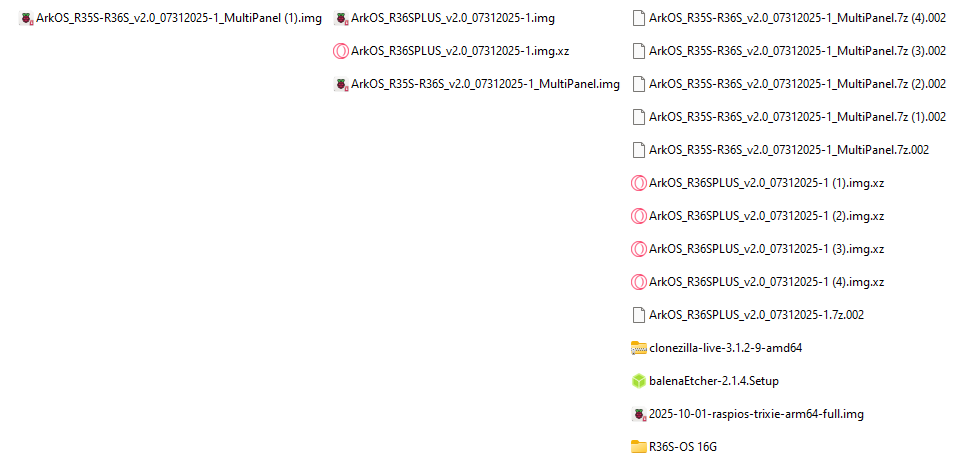The width and height of the screenshot is (954, 458).
Task: Click the R36S-OS 16G folder icon
Action: pyautogui.click(x=638, y=447)
